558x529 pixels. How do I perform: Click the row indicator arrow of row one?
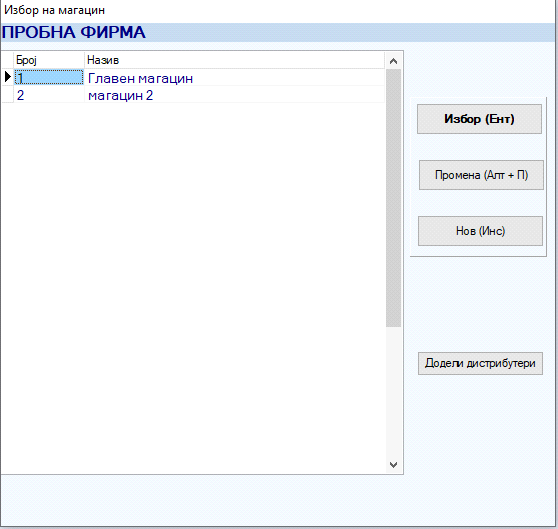pos(7,77)
